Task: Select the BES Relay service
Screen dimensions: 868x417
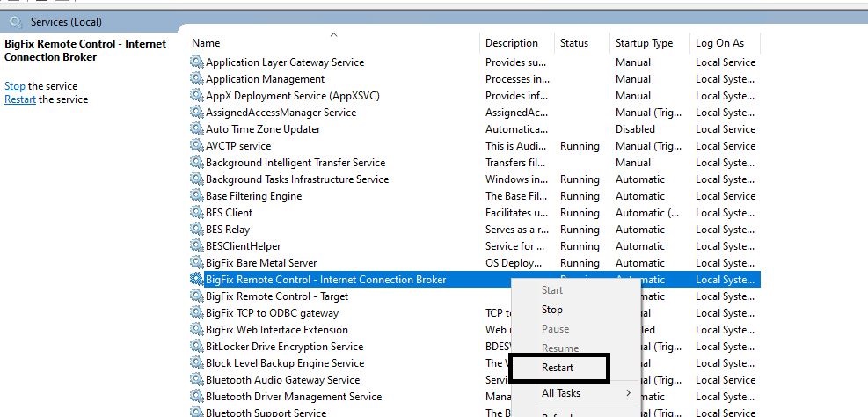Action: [228, 229]
